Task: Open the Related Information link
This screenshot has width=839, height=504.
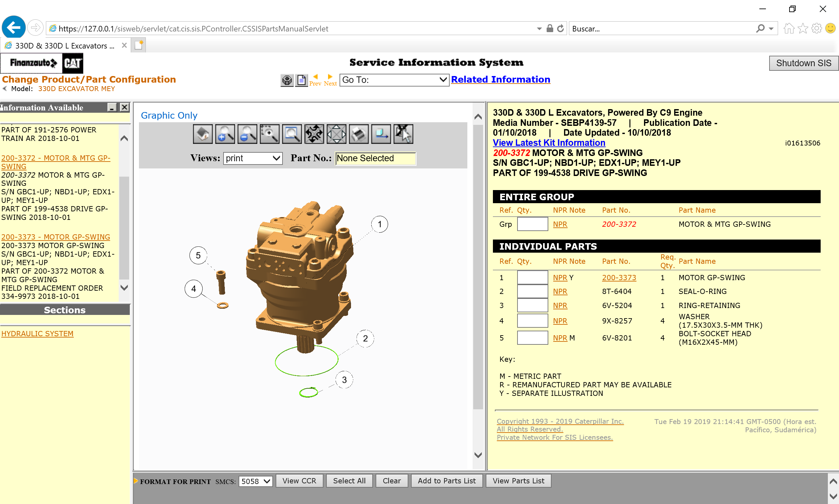Action: click(x=500, y=80)
